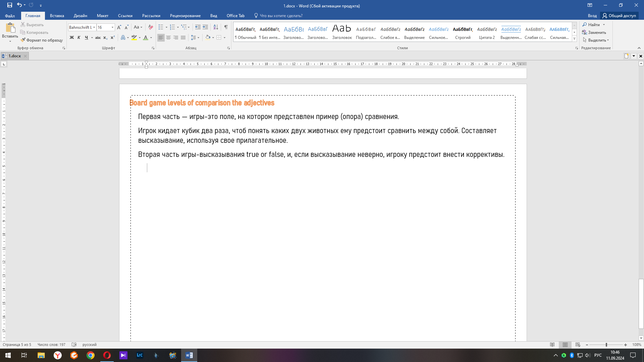Apply the font color button
Image resolution: width=644 pixels, height=362 pixels.
(146, 38)
